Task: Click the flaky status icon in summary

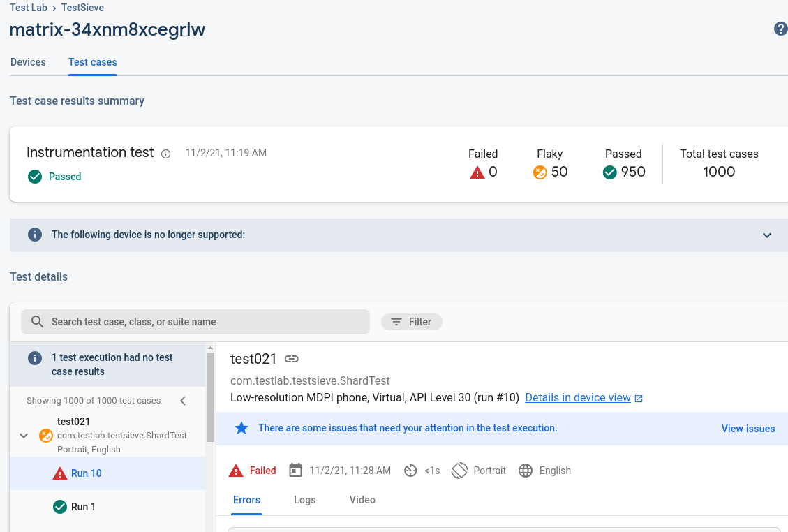Action: coord(540,172)
